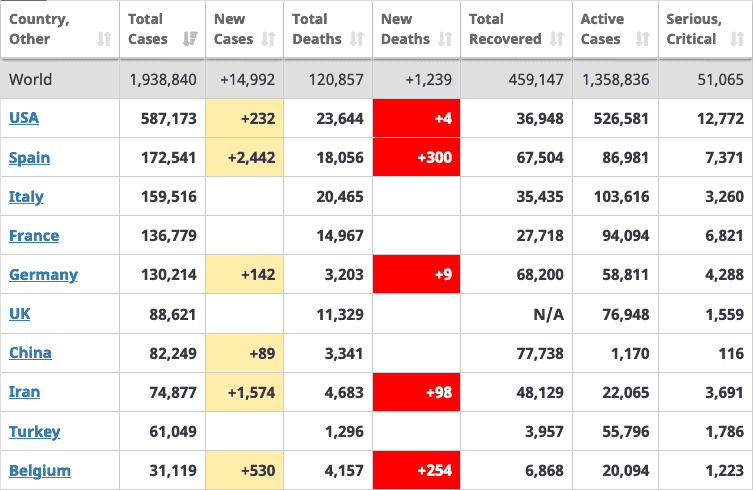Click Spain new deaths +300 red cell
Viewport: 753px width, 490px height.
coord(416,158)
